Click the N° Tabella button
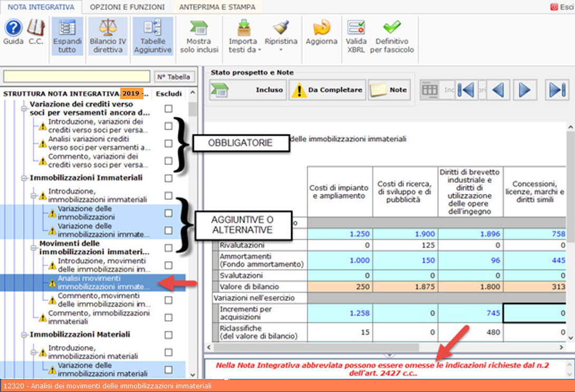This screenshot has width=575, height=392. point(174,77)
